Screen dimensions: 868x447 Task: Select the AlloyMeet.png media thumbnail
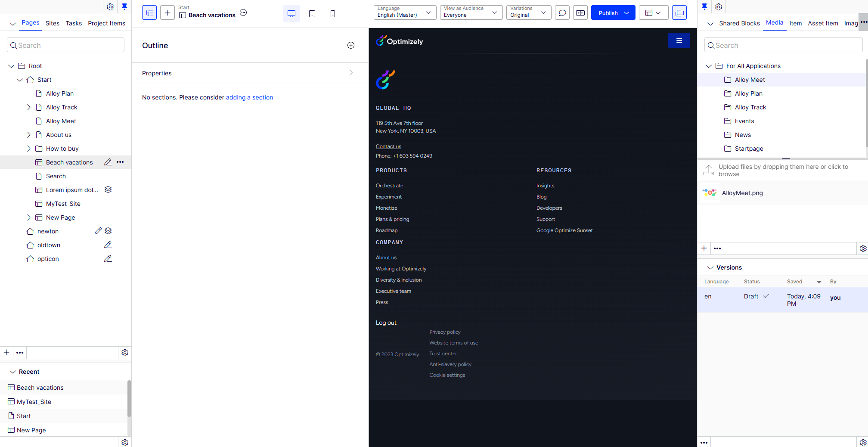710,193
